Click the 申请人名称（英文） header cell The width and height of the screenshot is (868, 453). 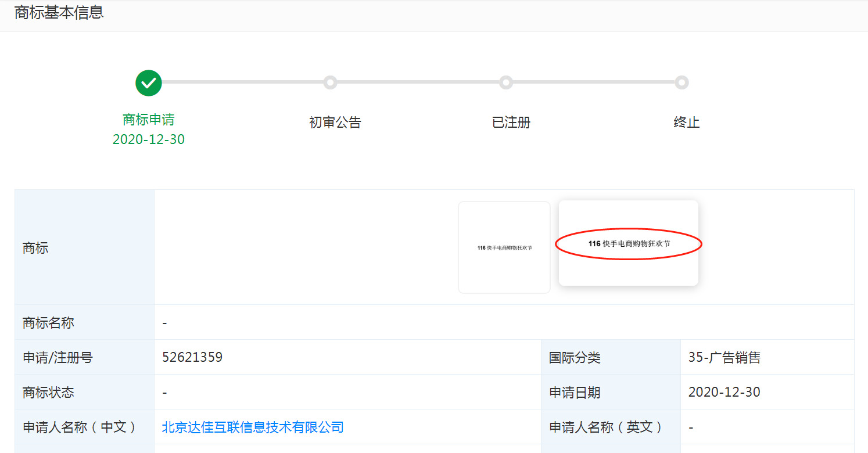611,427
